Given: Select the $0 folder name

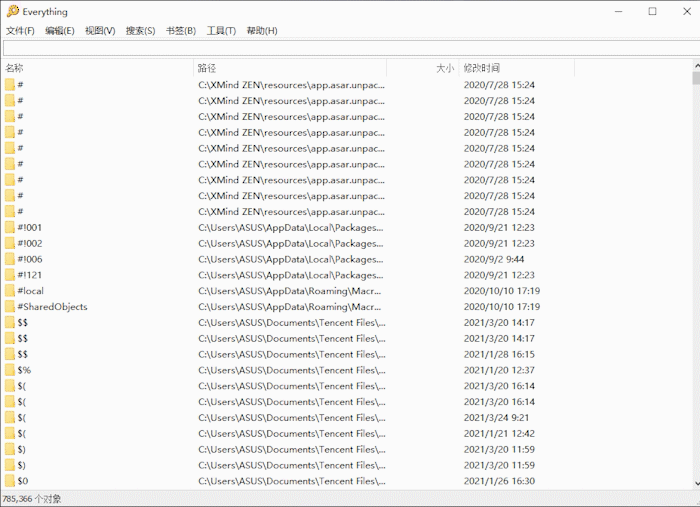Looking at the screenshot, I should tap(23, 481).
